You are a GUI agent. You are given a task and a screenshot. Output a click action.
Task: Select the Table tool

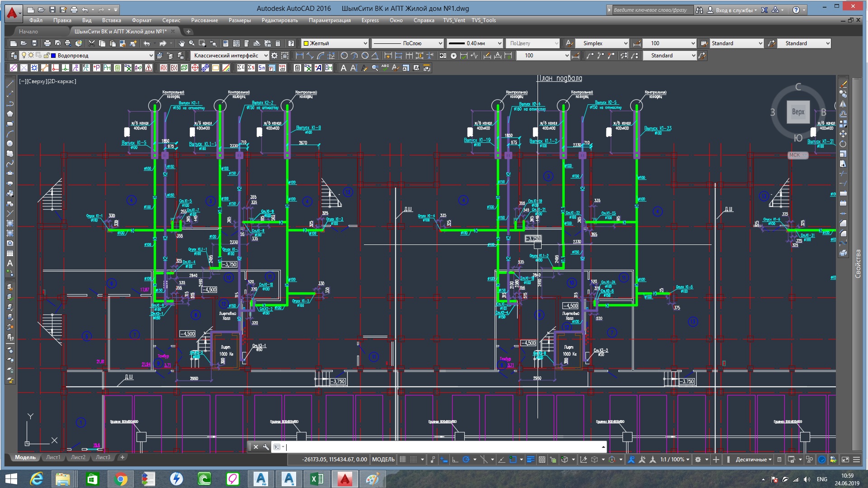pyautogui.click(x=10, y=253)
